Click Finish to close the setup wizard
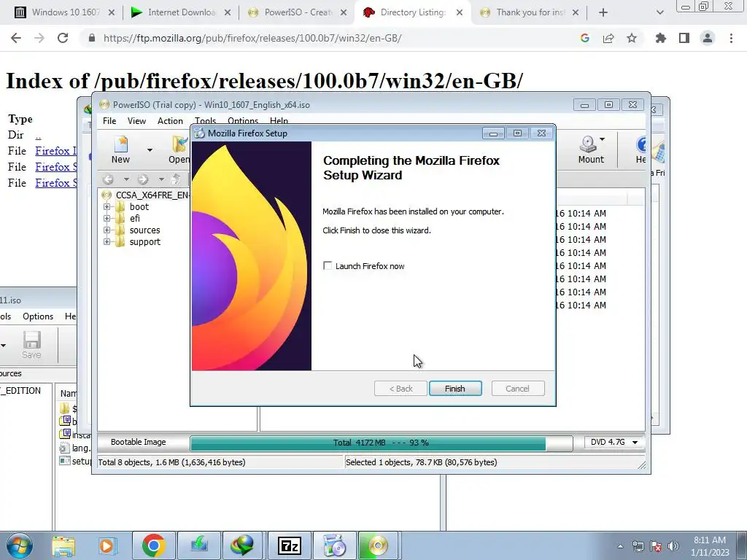This screenshot has width=747, height=560. 455,389
